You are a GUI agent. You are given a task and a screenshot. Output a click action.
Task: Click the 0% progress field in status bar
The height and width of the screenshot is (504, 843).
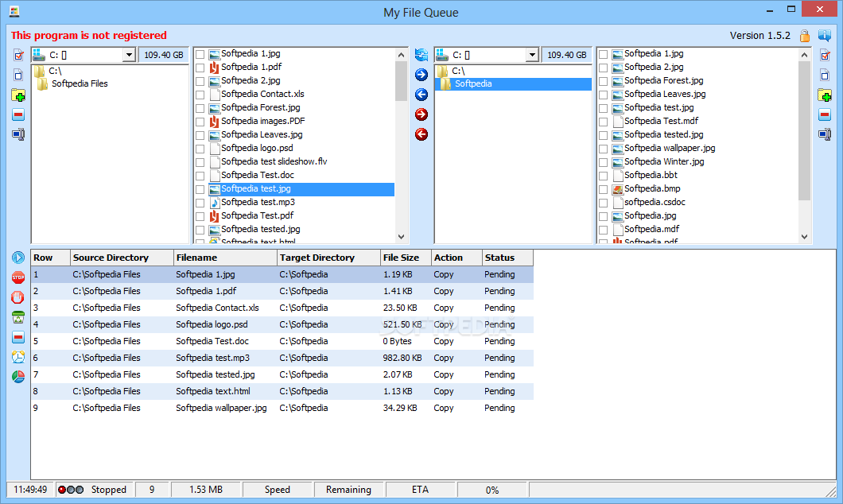coord(492,490)
